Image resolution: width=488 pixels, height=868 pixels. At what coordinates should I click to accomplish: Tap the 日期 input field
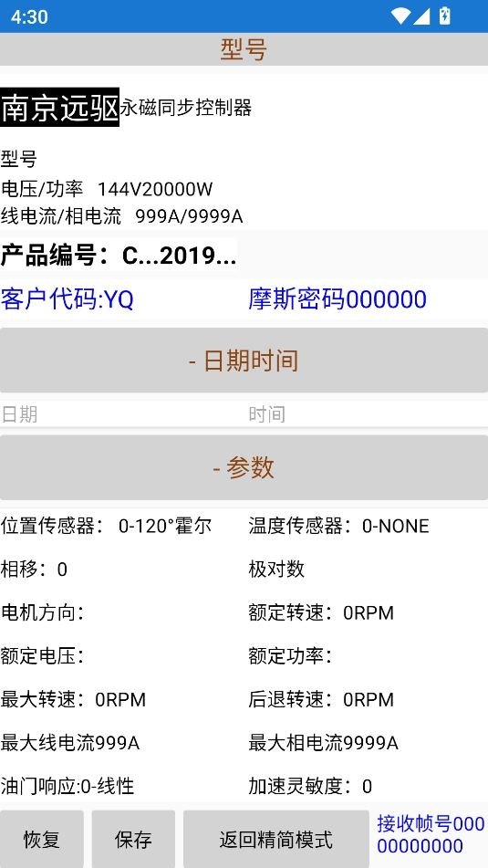point(121,414)
